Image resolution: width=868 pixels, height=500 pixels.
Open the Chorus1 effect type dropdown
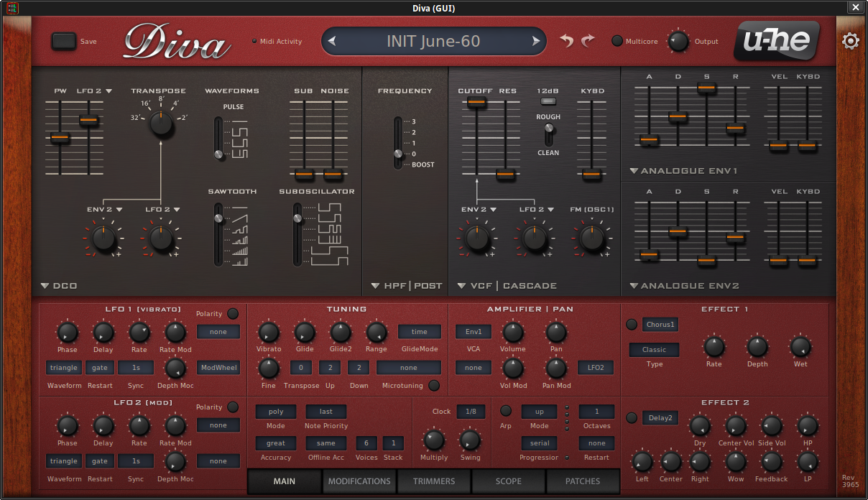point(660,325)
